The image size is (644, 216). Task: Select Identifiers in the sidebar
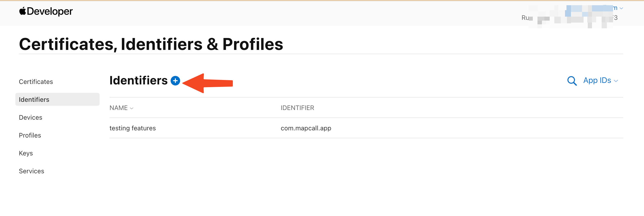pyautogui.click(x=34, y=100)
